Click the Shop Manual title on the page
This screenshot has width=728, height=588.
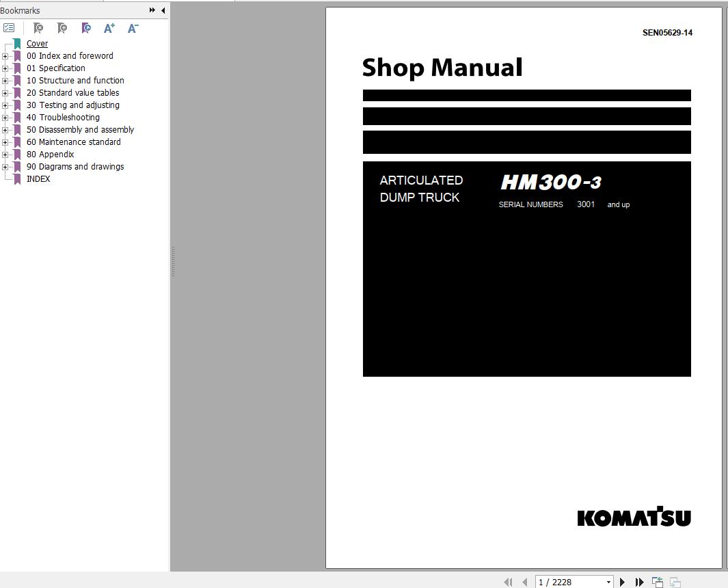[x=442, y=68]
